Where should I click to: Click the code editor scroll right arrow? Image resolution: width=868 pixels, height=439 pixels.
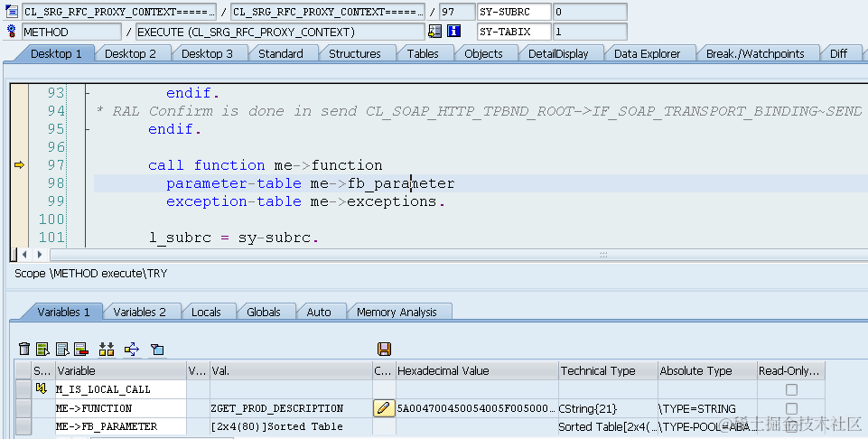(40, 255)
